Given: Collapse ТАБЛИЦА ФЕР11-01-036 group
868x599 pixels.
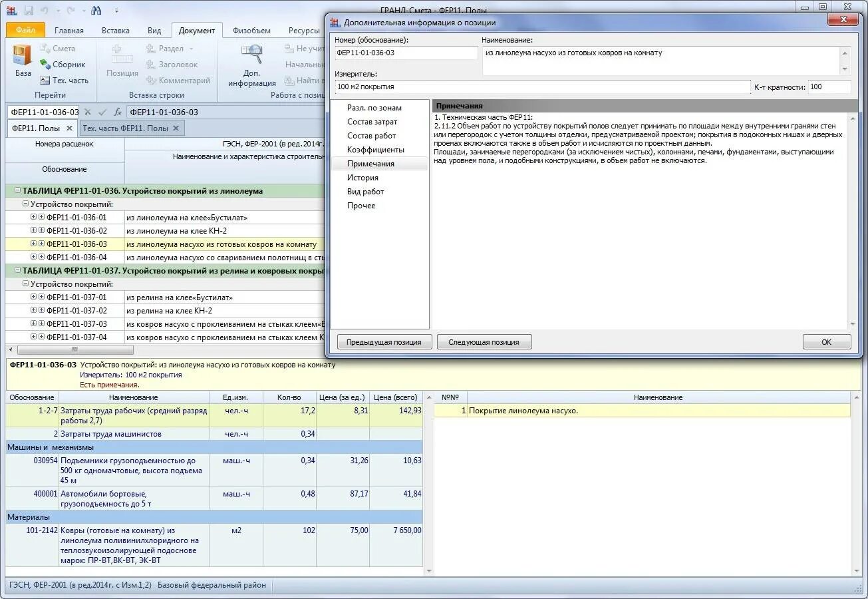Looking at the screenshot, I should (18, 190).
